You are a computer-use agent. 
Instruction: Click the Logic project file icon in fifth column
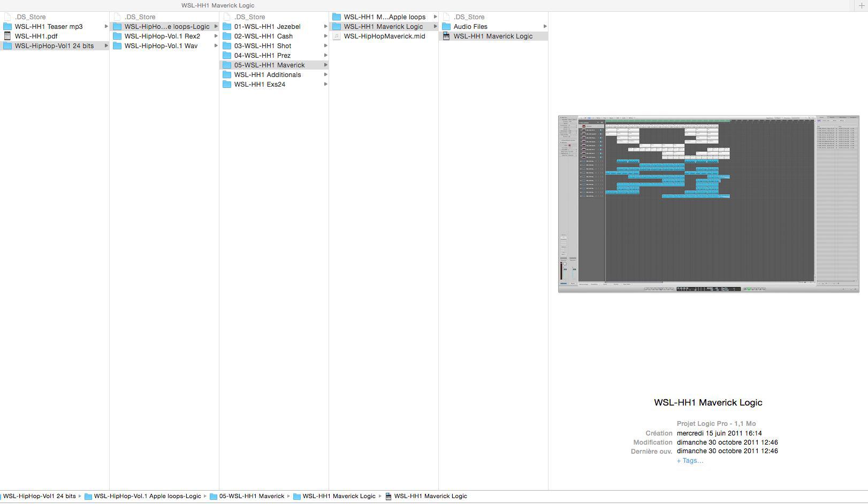pyautogui.click(x=446, y=36)
